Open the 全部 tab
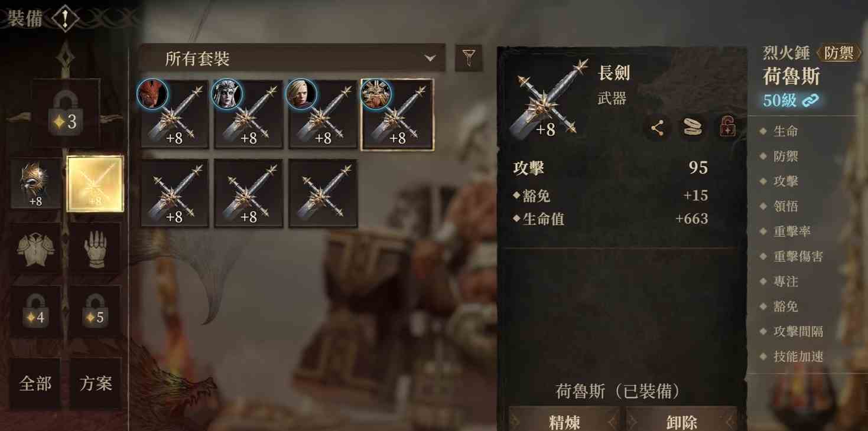The width and height of the screenshot is (868, 431). (35, 384)
